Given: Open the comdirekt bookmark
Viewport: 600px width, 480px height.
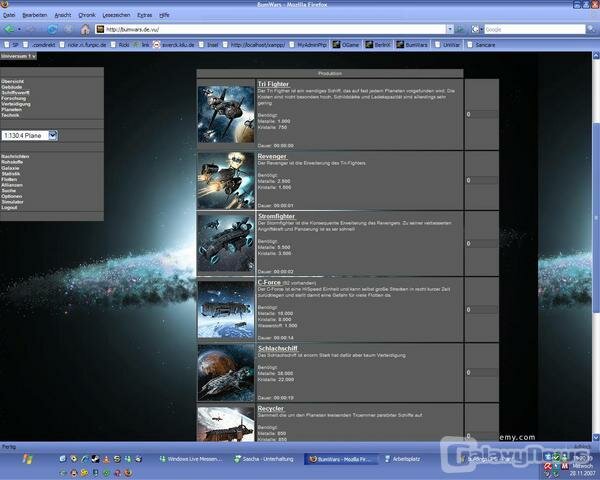Looking at the screenshot, I should click(x=39, y=45).
